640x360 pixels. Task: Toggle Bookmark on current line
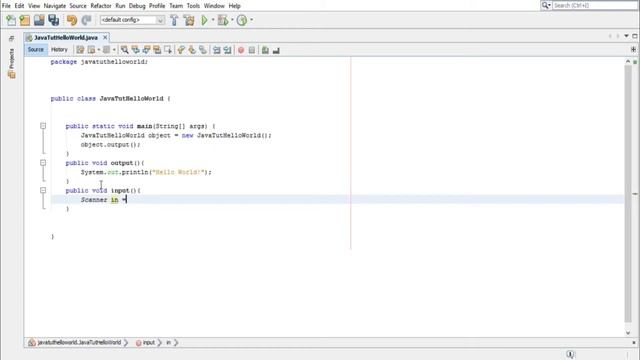pos(203,50)
